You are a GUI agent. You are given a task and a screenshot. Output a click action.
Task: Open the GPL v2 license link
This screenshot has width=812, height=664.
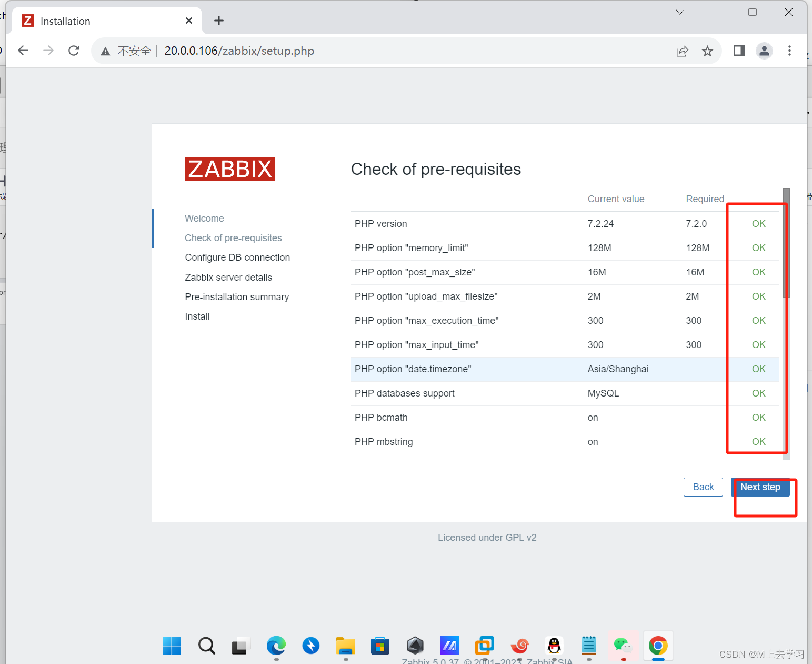[520, 538]
